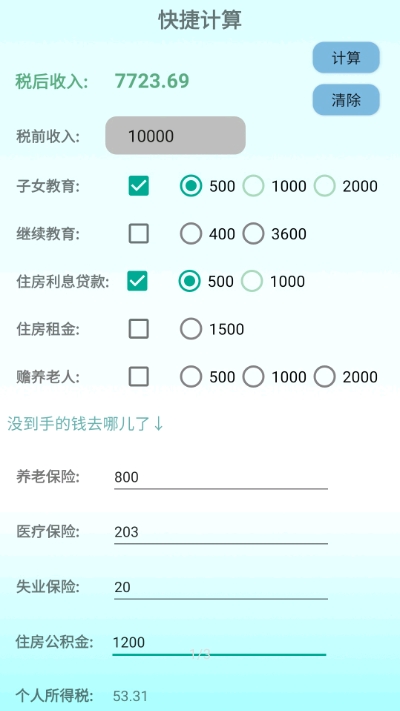Tap the 清除 button
The height and width of the screenshot is (711, 400).
(346, 100)
